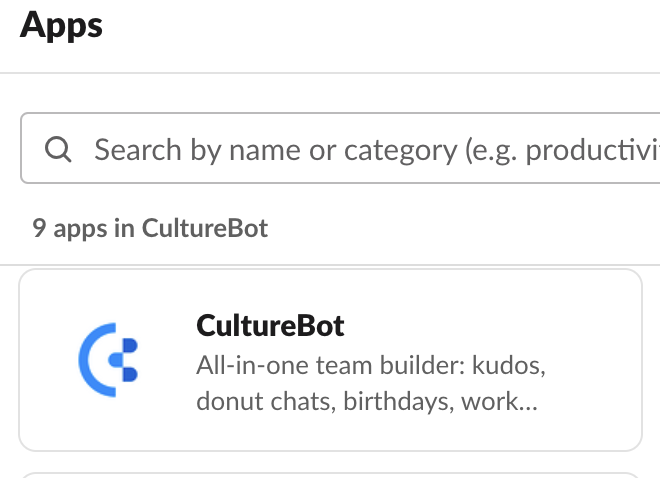Click the Apps page heading

pyautogui.click(x=61, y=26)
